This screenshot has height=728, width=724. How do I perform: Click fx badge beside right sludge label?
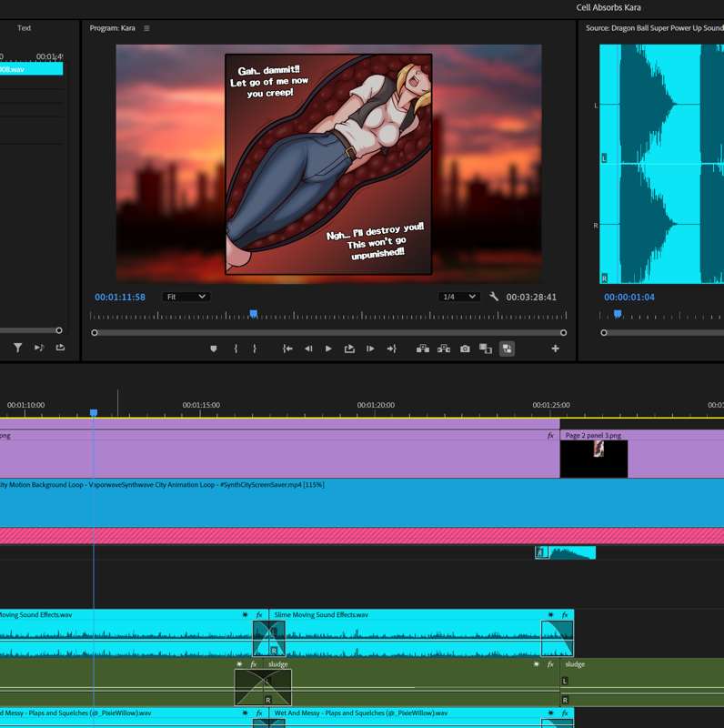(550, 664)
